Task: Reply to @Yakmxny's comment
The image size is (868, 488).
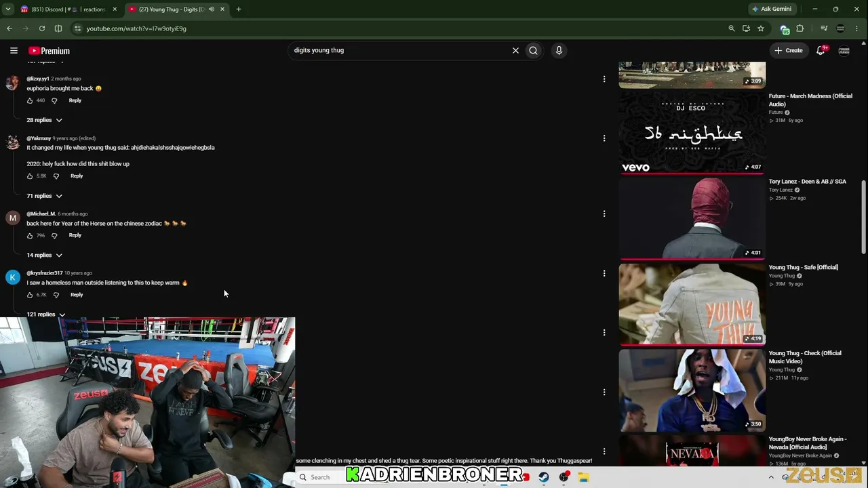Action: point(77,176)
